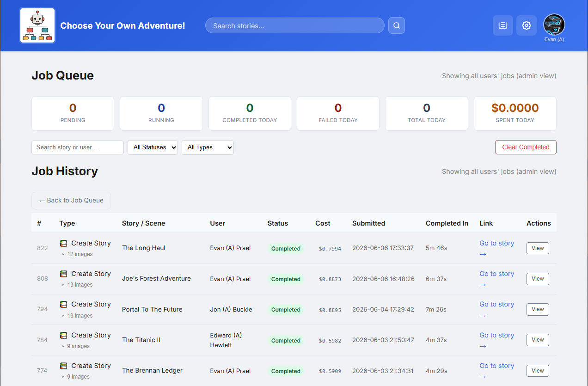Click the story name The Brennan Ledger
Screen dimensions: 588x386
152,370
